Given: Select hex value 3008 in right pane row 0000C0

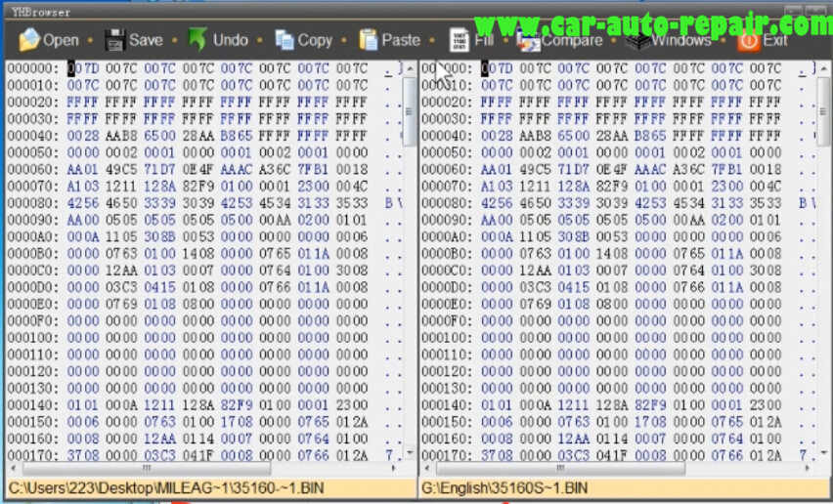Looking at the screenshot, I should coord(765,271).
